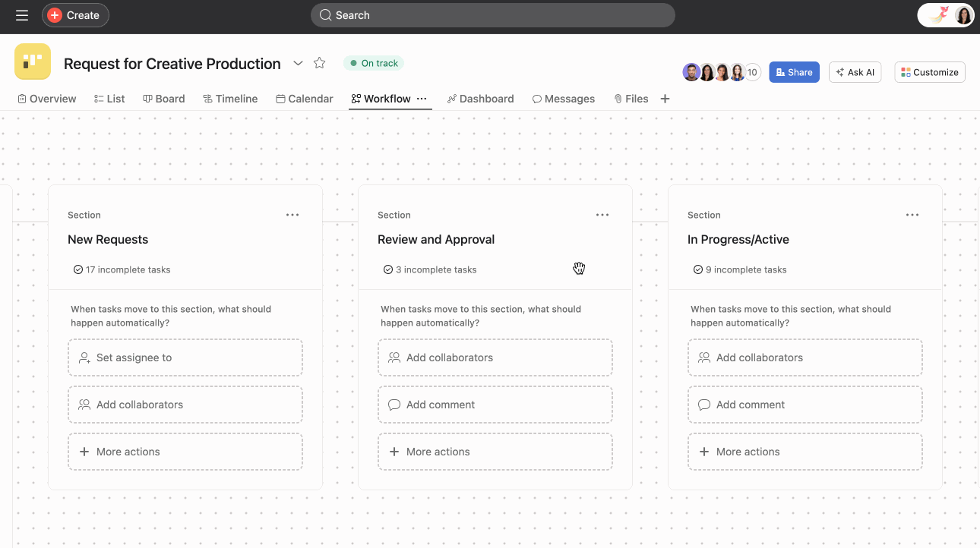Click the Search bar

pos(492,14)
